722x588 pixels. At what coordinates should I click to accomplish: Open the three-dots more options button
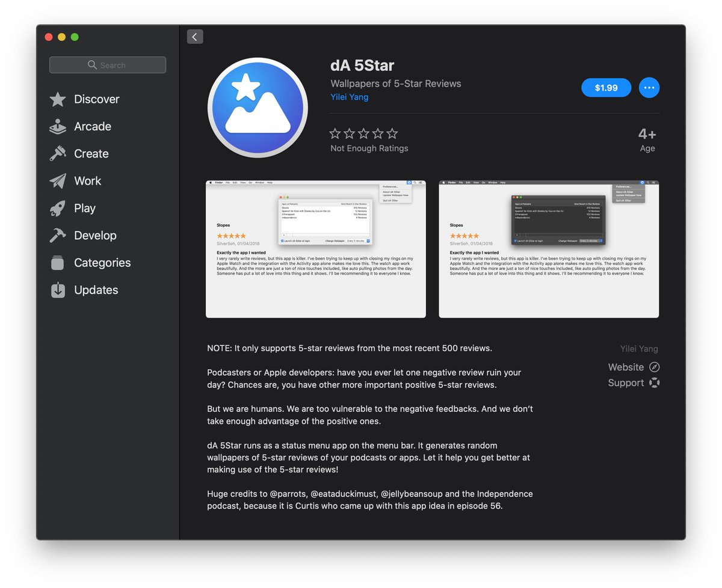pos(649,88)
